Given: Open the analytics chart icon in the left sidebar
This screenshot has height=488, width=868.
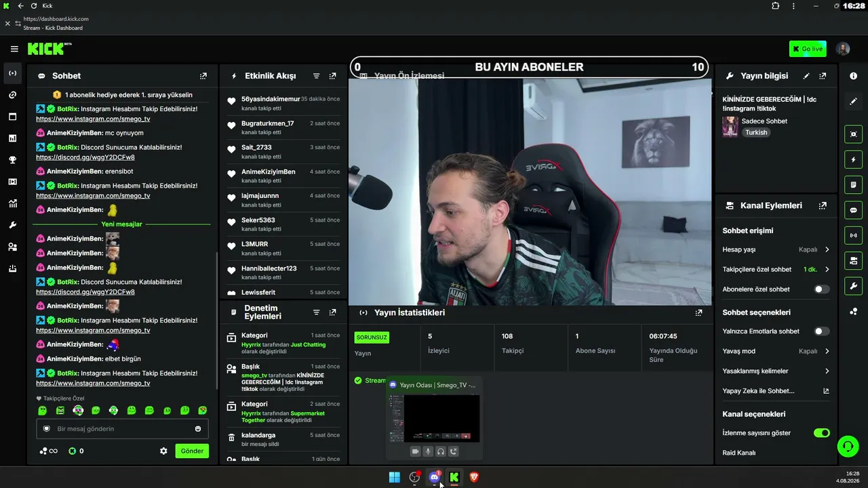Looking at the screenshot, I should click(x=12, y=203).
